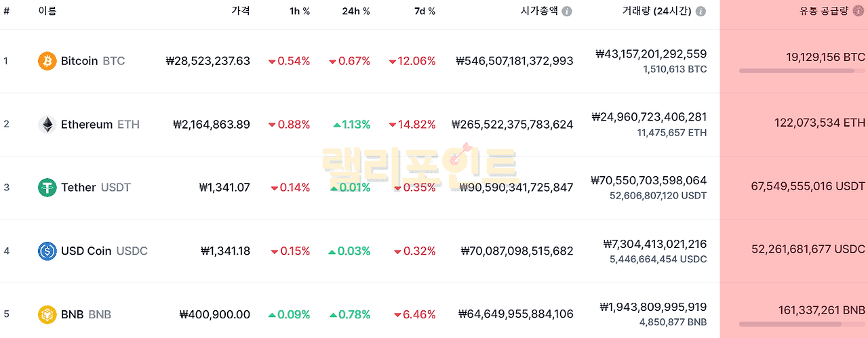The height and width of the screenshot is (338, 868).
Task: Click the yellow BNB logo icon
Action: tap(47, 314)
